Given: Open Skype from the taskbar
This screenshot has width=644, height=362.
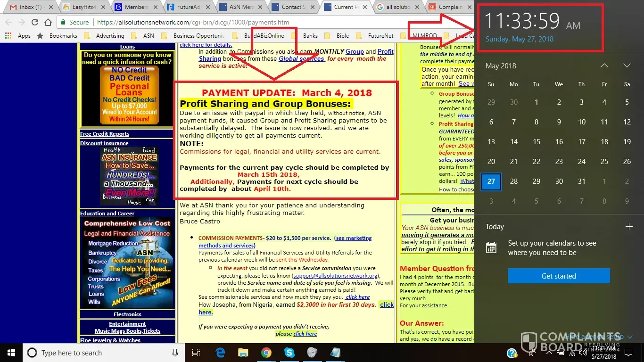Looking at the screenshot, I should tap(289, 353).
